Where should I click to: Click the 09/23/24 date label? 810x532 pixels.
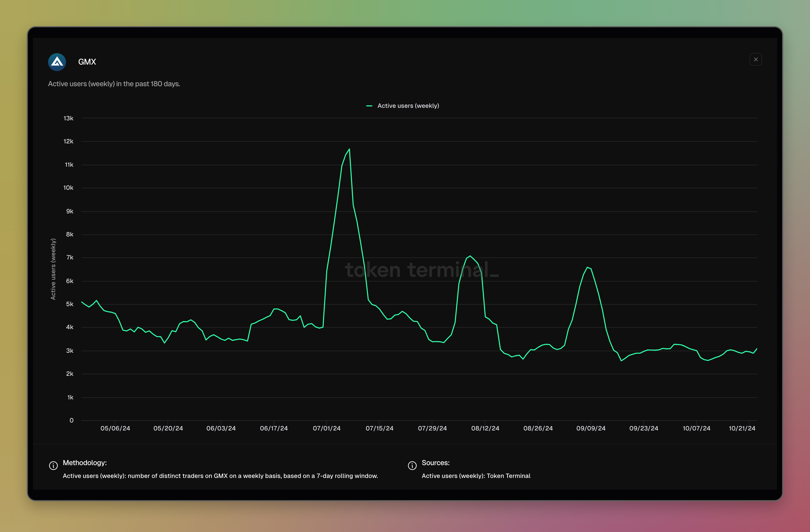click(644, 428)
